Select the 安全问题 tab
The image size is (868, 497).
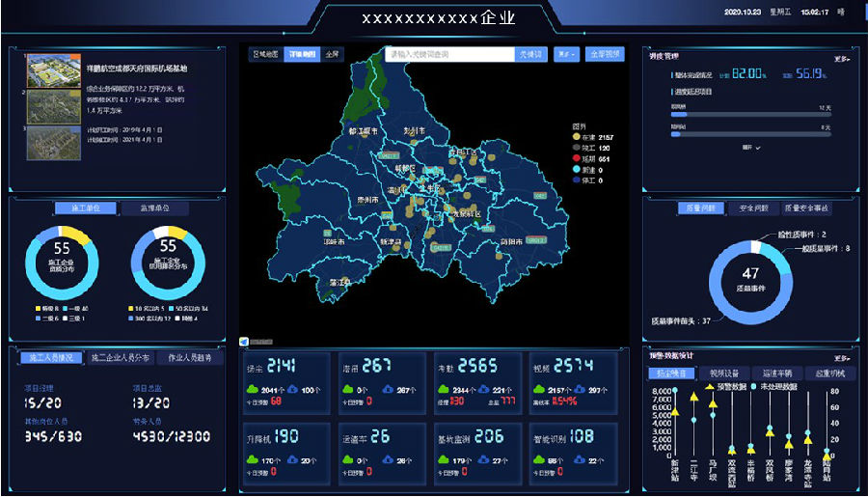coord(753,207)
